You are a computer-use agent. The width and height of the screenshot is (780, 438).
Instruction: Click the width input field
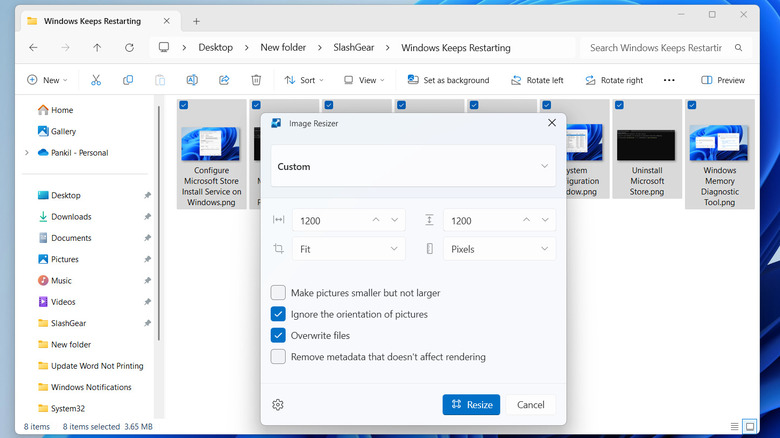330,220
